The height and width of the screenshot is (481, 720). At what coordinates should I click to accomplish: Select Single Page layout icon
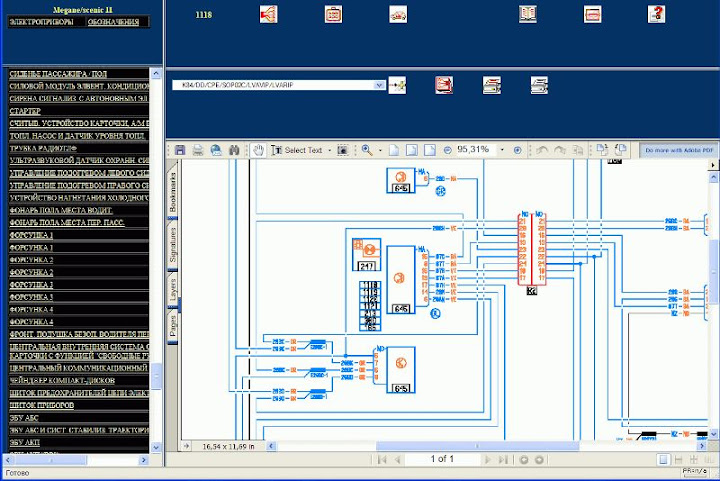(663, 459)
